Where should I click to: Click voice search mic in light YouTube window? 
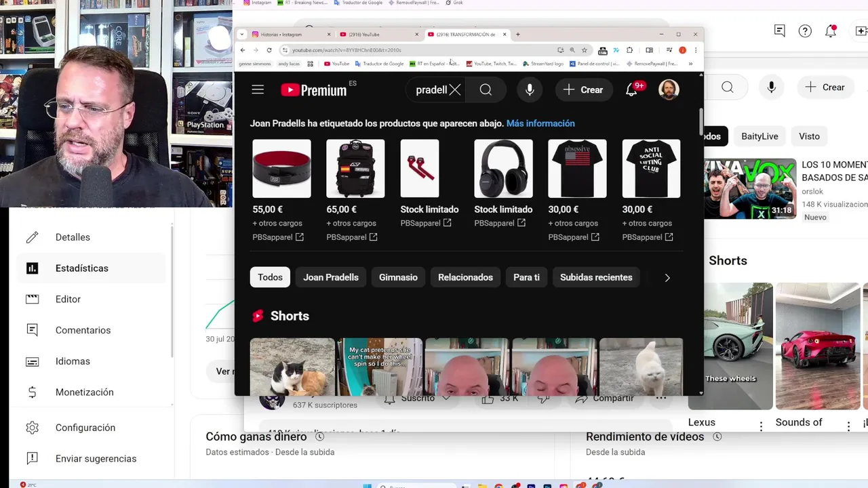point(772,87)
